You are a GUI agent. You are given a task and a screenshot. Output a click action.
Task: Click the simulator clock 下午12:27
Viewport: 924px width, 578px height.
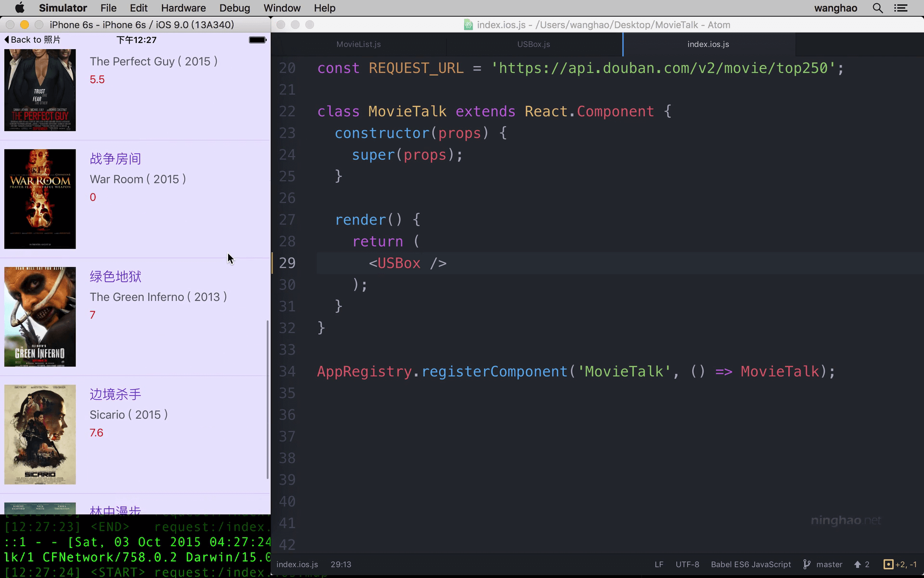(x=137, y=40)
